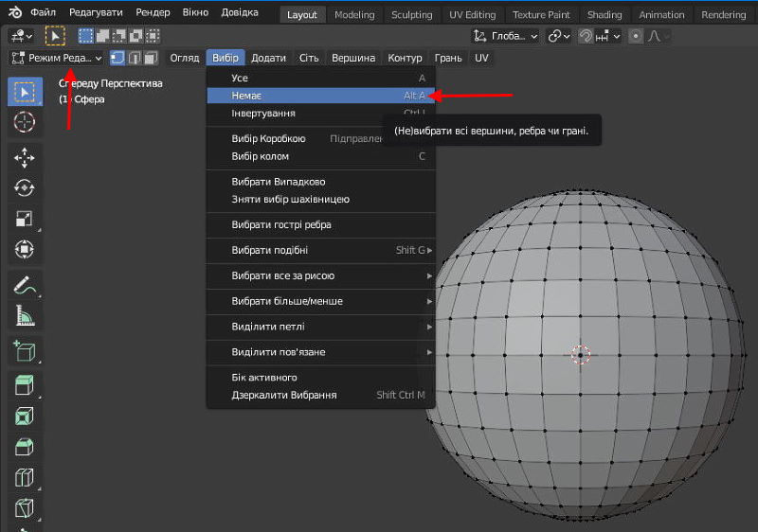Open proportional falloff curve dropdown

click(x=658, y=36)
